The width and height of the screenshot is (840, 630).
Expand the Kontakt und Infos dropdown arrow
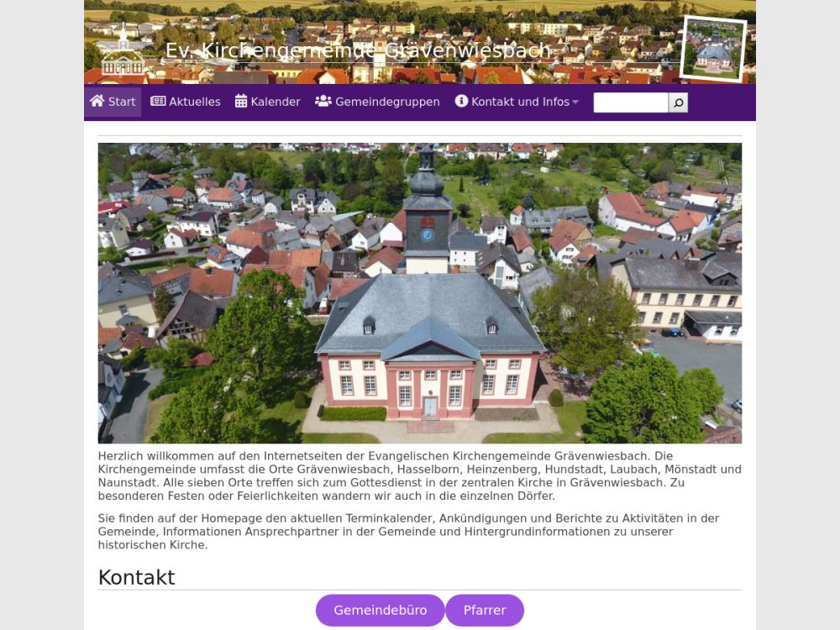coord(575,102)
